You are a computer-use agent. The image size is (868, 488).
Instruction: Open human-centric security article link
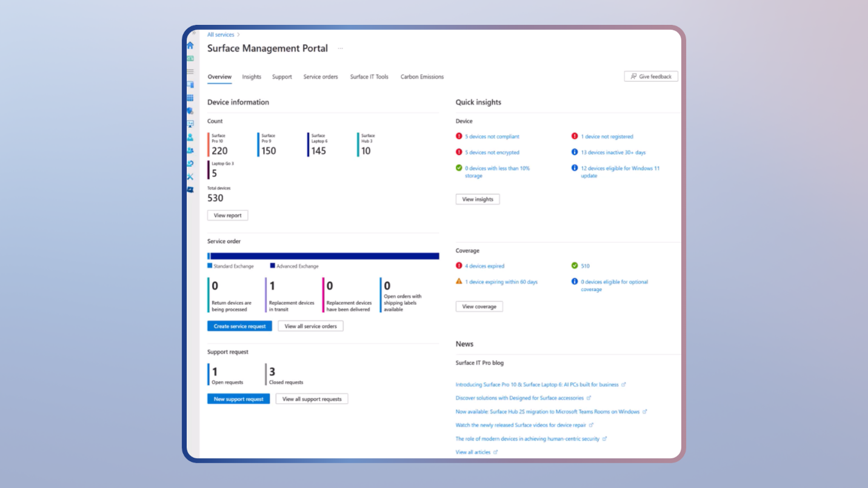(x=527, y=439)
